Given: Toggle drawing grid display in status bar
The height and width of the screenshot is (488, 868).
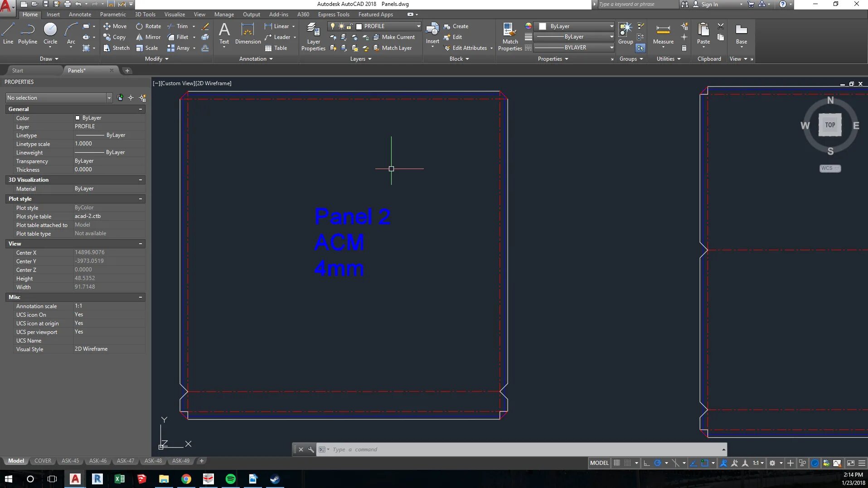Looking at the screenshot, I should (617, 463).
